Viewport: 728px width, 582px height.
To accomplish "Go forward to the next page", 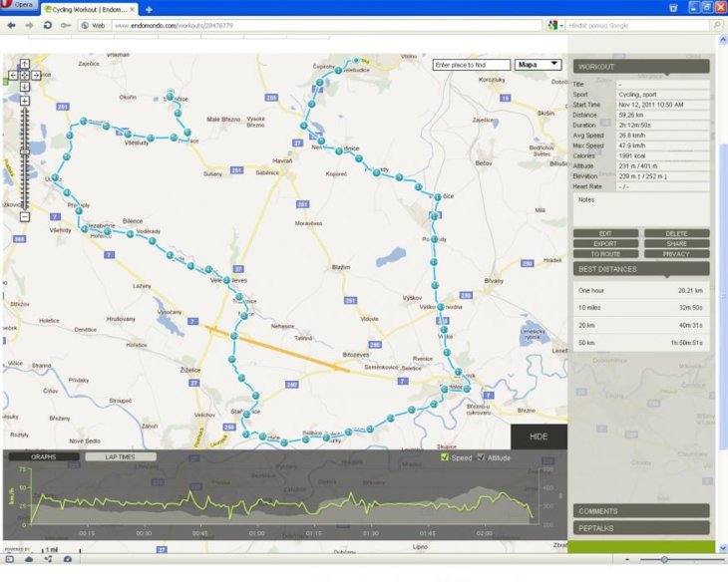I will pyautogui.click(x=29, y=26).
